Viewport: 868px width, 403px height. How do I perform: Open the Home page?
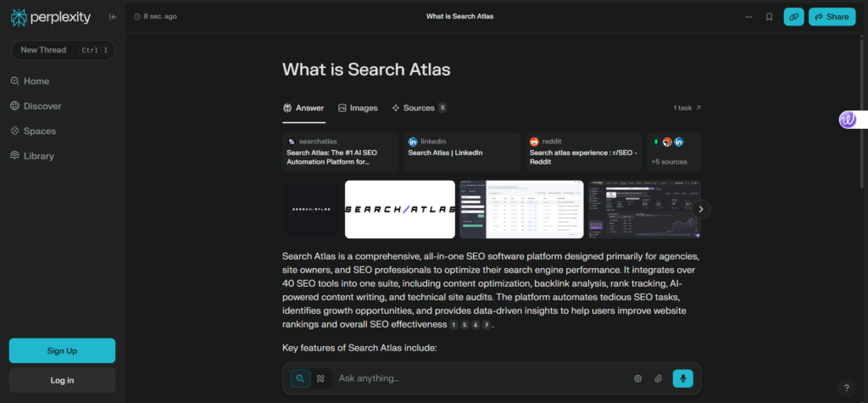(x=30, y=81)
